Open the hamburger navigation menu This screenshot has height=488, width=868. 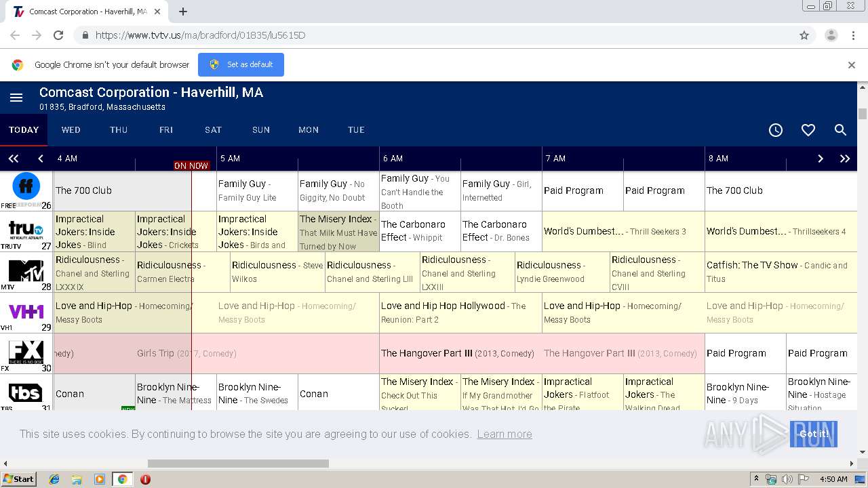tap(16, 98)
